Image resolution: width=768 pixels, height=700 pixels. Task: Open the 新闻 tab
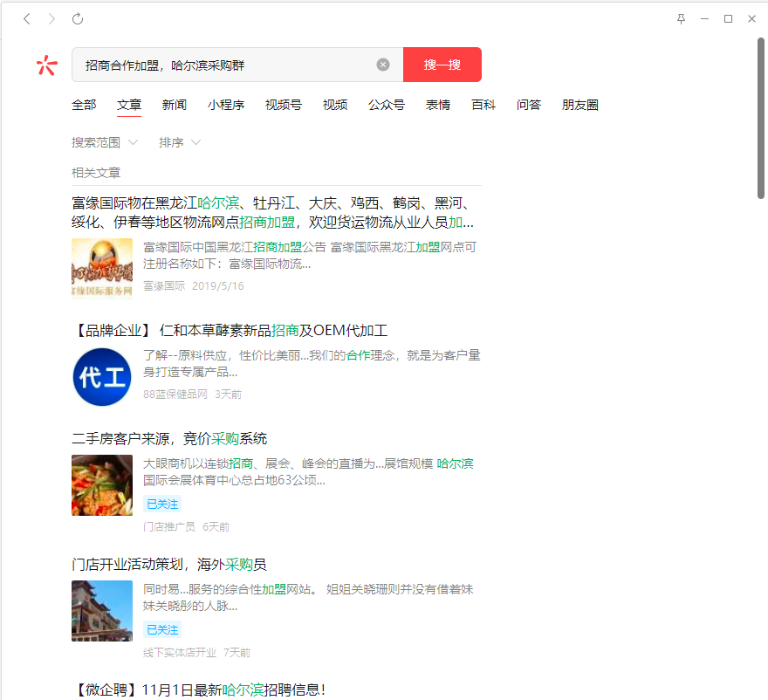coord(175,105)
